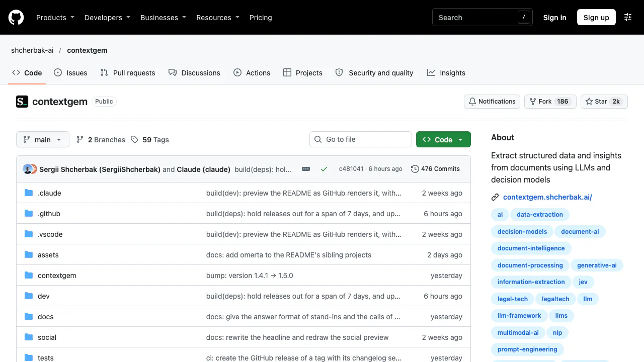Open the tests folder
Screen dimensions: 644x362
click(46, 358)
